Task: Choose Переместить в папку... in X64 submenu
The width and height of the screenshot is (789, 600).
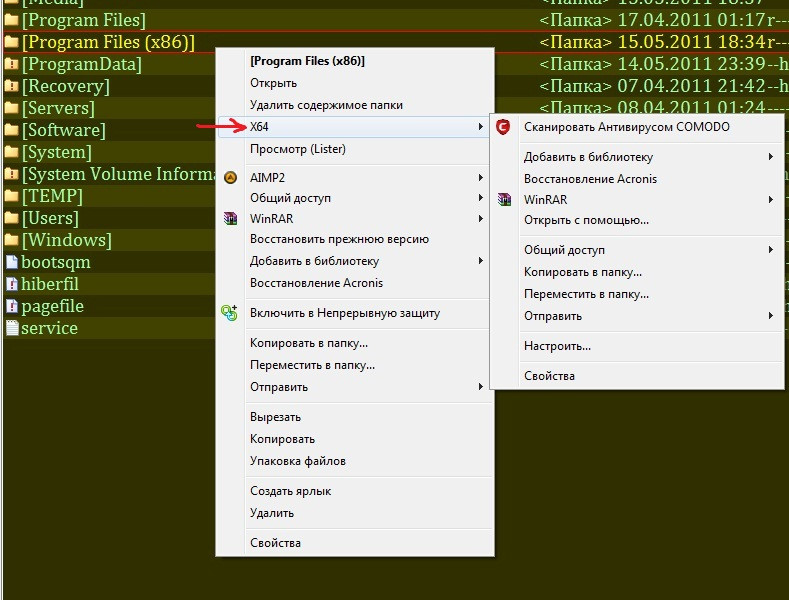Action: (x=586, y=294)
